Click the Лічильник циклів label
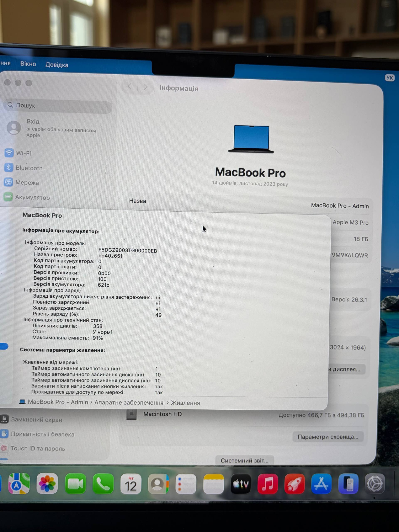The width and height of the screenshot is (399, 532). coord(55,326)
